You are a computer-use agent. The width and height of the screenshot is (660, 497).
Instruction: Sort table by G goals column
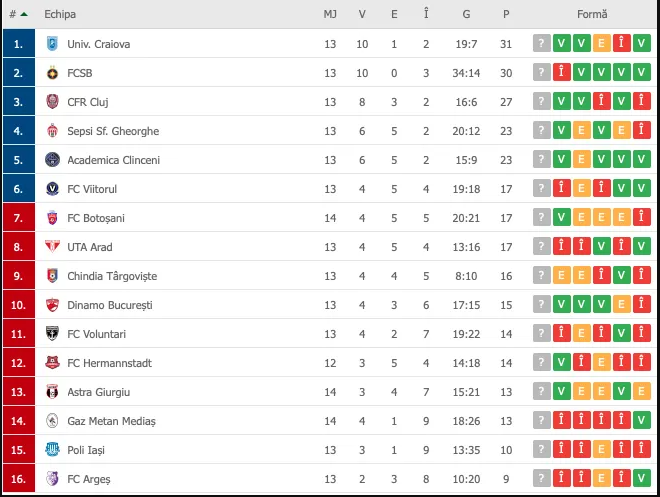467,15
